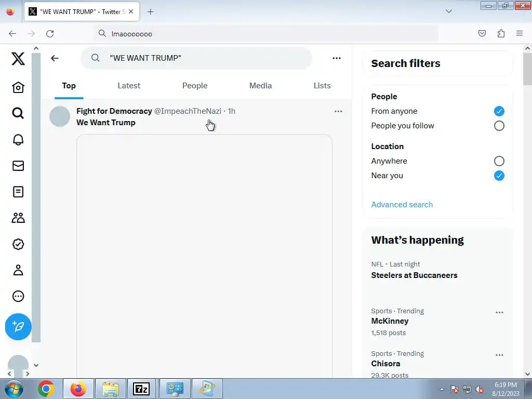Open Communities icon in the sidebar
532x399 pixels.
(18, 218)
